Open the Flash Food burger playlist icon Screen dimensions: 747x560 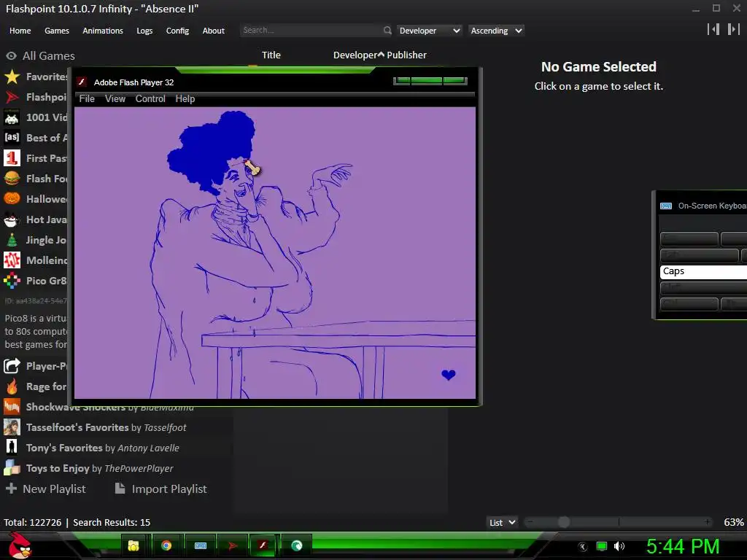(12, 179)
